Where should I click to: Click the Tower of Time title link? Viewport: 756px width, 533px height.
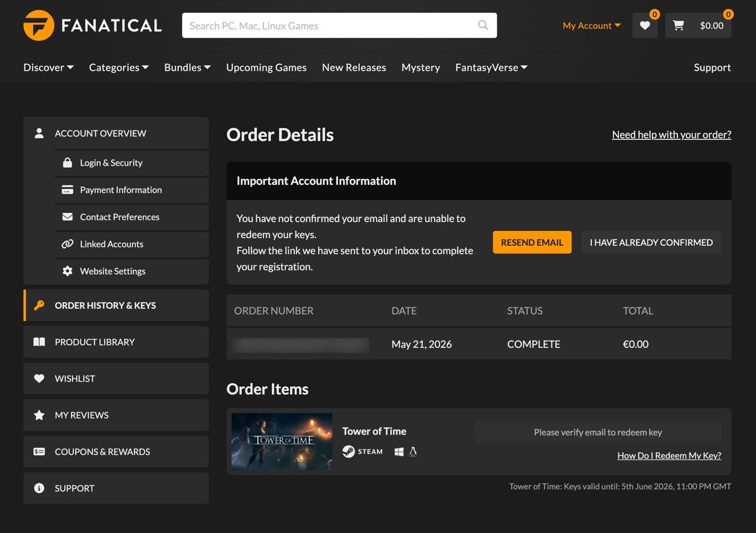pyautogui.click(x=374, y=431)
